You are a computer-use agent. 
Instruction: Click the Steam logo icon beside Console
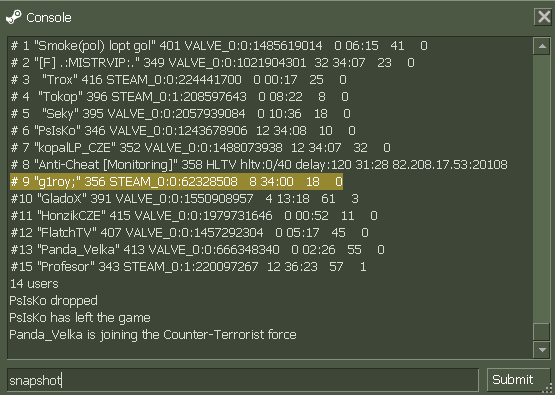[13, 17]
